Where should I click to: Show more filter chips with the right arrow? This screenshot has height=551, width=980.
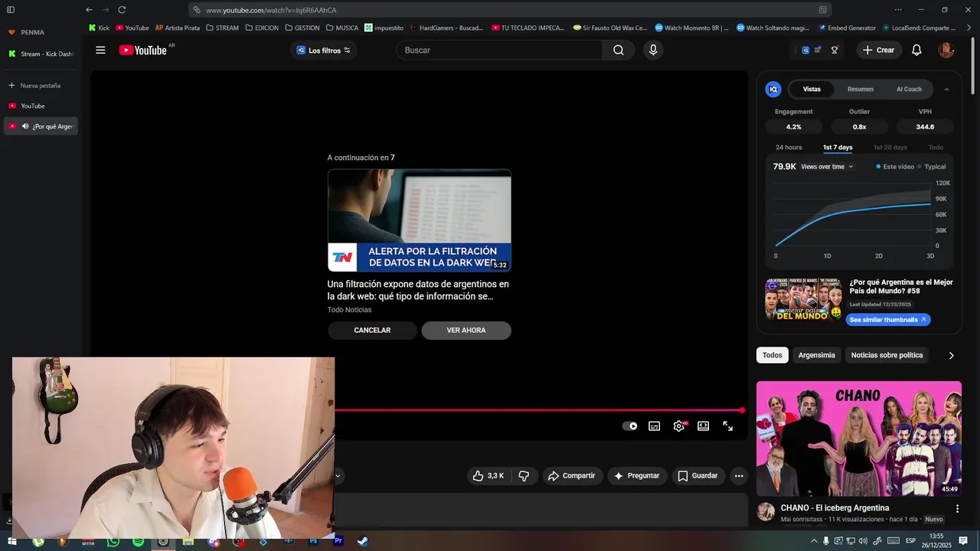[x=952, y=355]
